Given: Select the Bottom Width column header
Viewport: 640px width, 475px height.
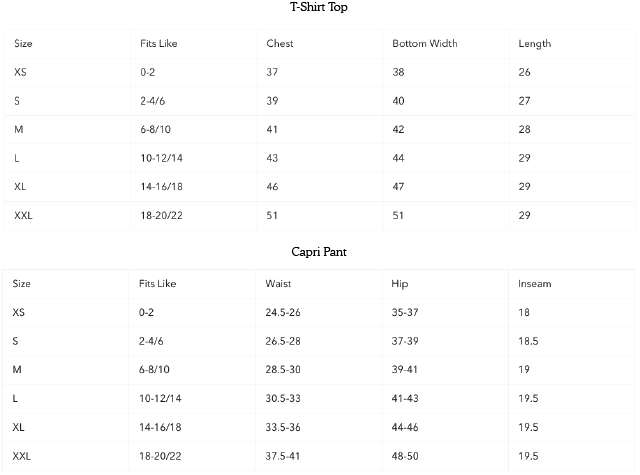Looking at the screenshot, I should click(x=424, y=44).
